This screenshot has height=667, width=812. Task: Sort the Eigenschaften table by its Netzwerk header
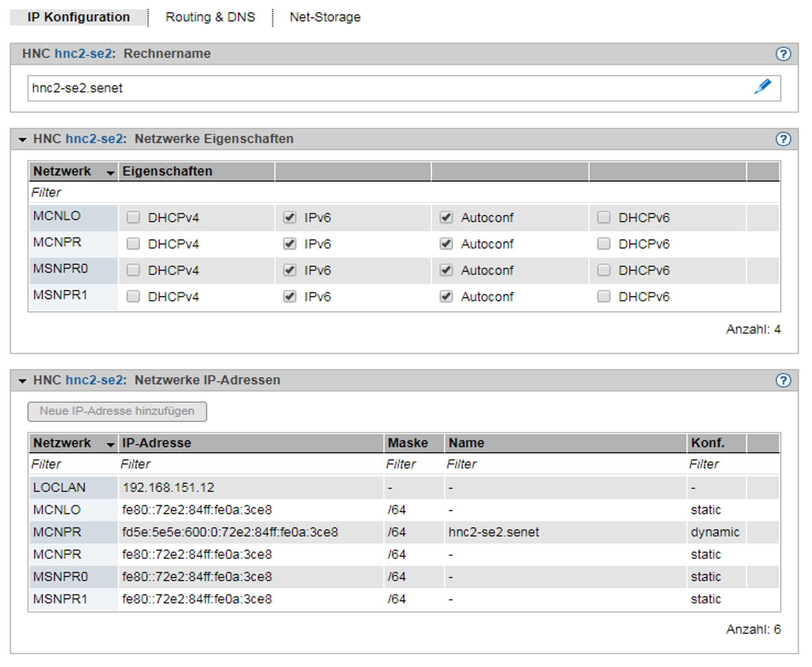(73, 171)
